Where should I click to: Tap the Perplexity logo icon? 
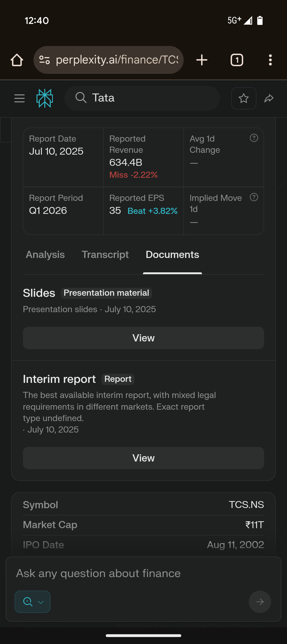45,98
